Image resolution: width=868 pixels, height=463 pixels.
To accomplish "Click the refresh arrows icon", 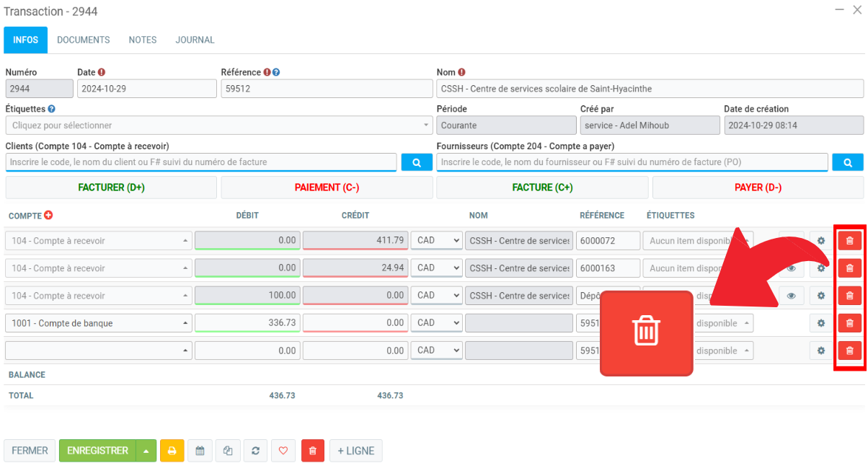I will click(255, 451).
